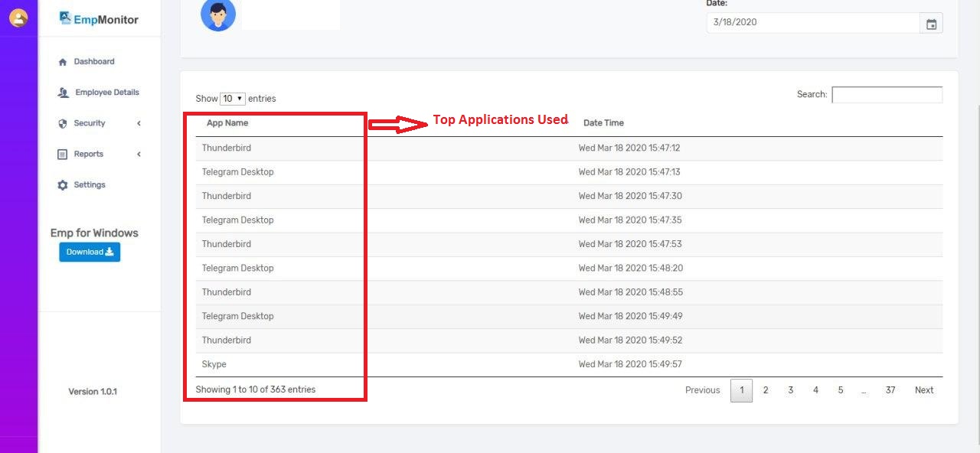Select pagination page 3

pos(791,390)
